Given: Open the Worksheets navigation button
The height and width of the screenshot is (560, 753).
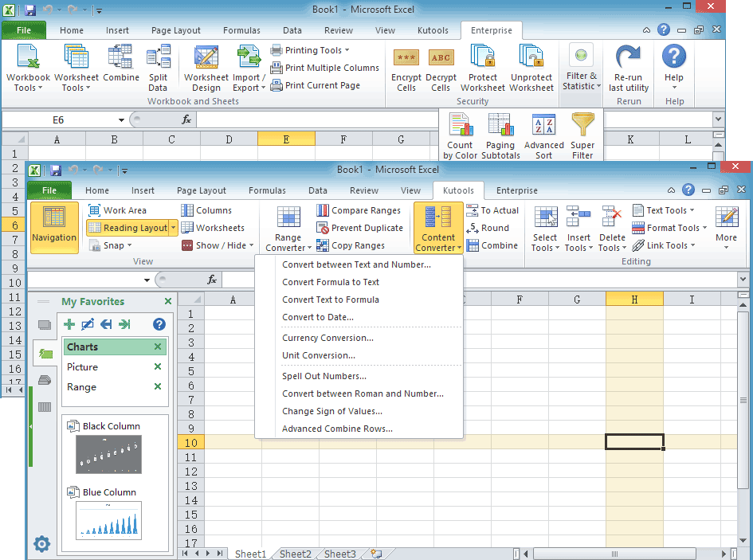Looking at the screenshot, I should click(213, 228).
